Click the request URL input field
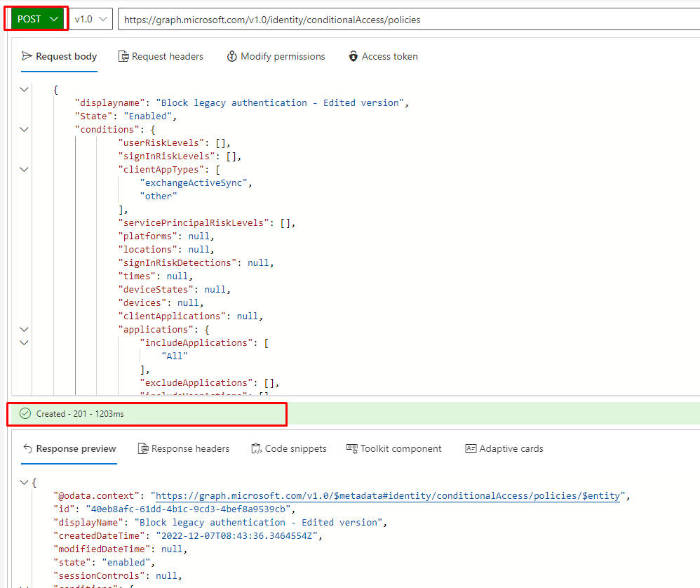This screenshot has height=588, width=700. tap(407, 20)
